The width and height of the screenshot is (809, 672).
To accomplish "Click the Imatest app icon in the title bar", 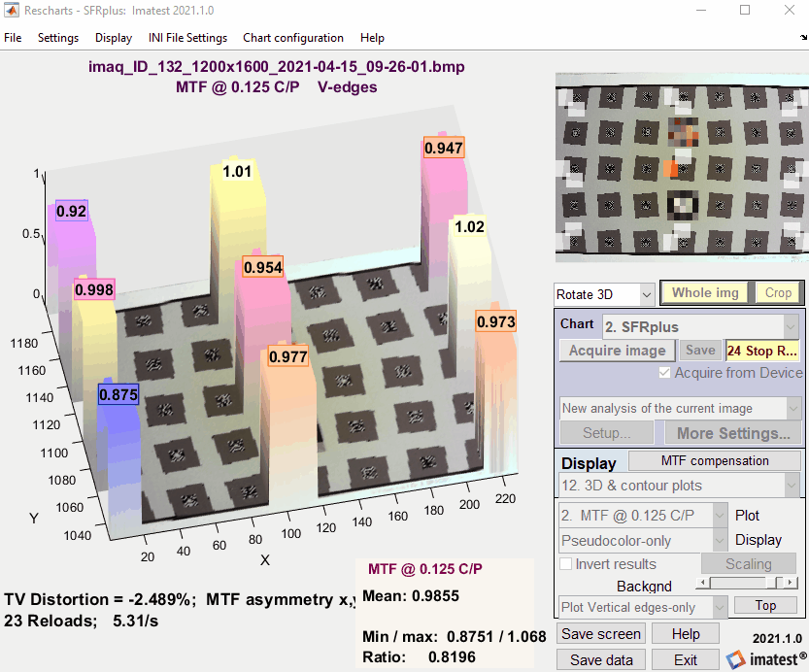I will click(x=11, y=11).
